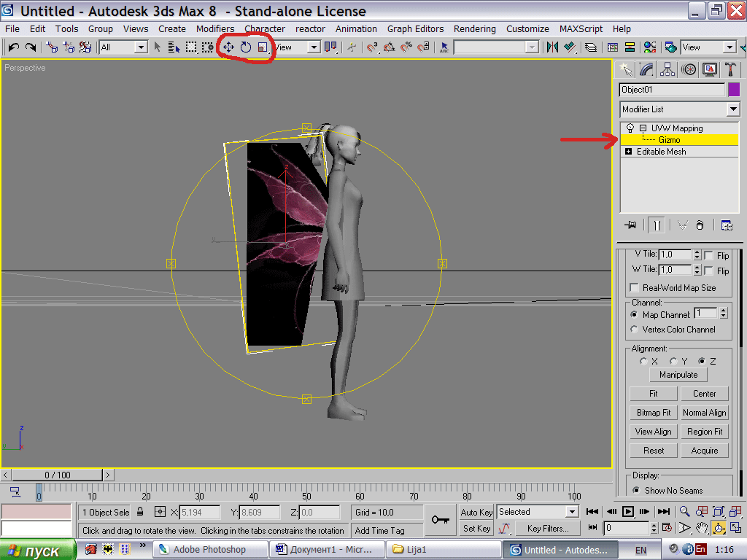
Task: Click the Acquire button
Action: click(705, 451)
